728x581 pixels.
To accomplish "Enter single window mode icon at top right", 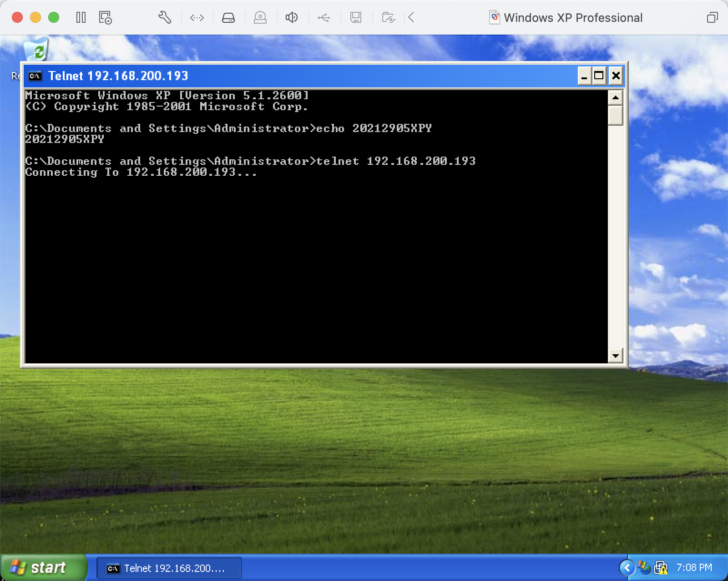I will (712, 18).
